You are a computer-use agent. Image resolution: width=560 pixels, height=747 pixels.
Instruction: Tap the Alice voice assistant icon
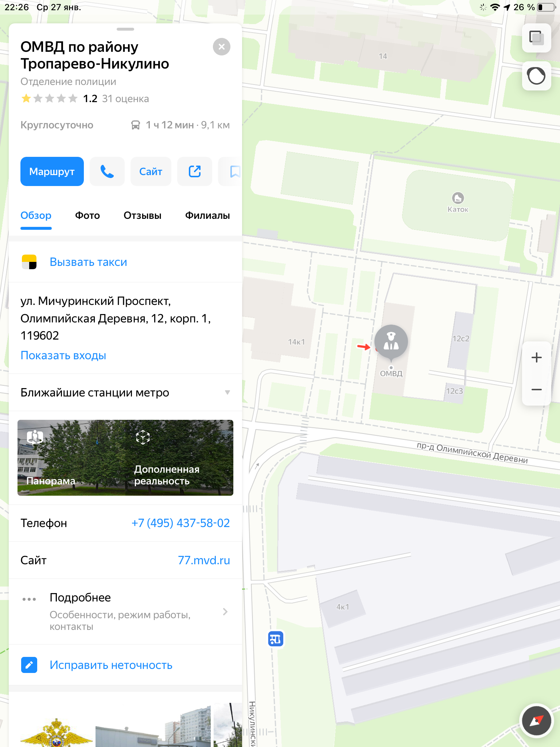[537, 76]
